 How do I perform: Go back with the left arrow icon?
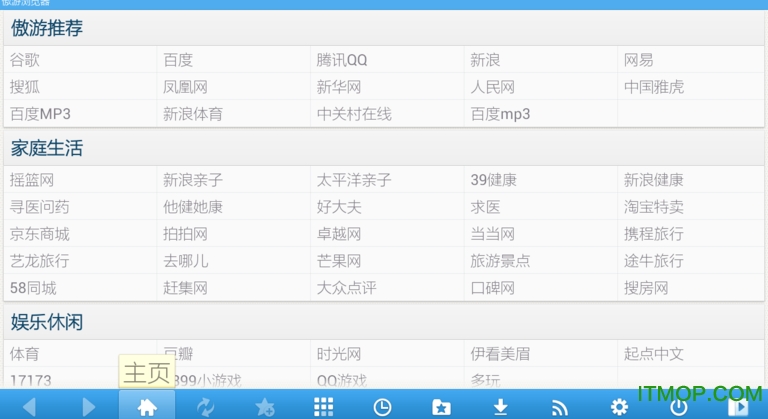pyautogui.click(x=29, y=406)
